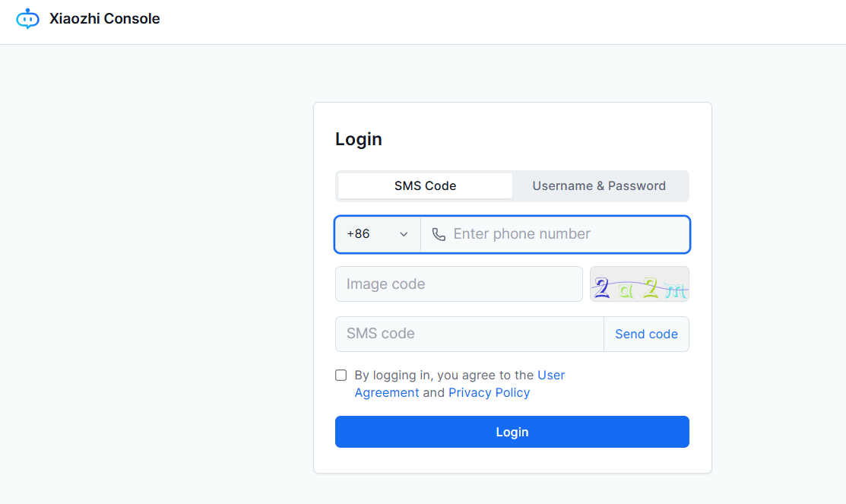Open the User Agreement link

(x=460, y=384)
